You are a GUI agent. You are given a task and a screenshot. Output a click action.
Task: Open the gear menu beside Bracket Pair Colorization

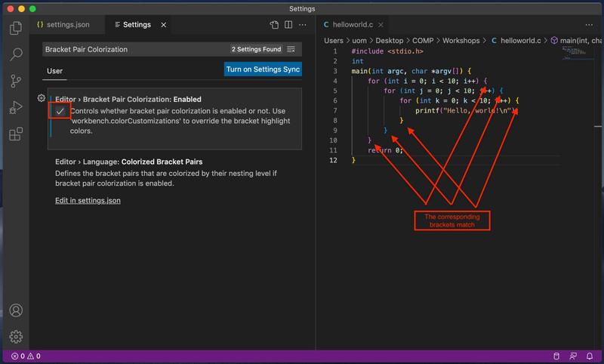pos(42,99)
